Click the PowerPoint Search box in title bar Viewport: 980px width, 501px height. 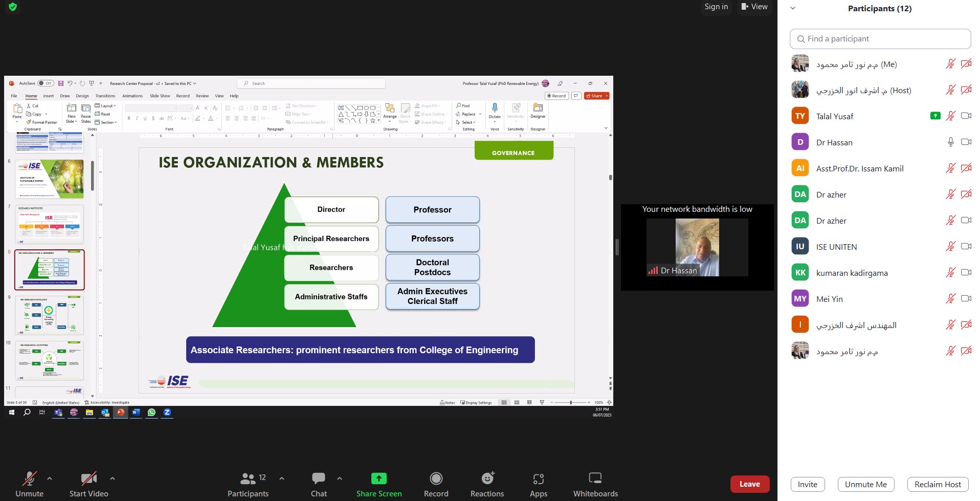pyautogui.click(x=311, y=83)
